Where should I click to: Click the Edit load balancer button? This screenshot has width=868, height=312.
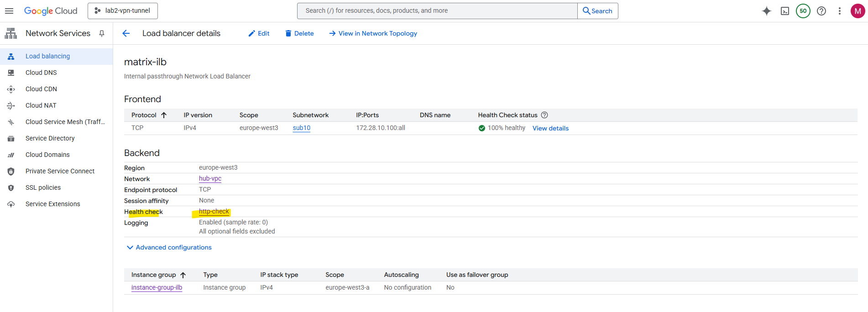click(259, 33)
